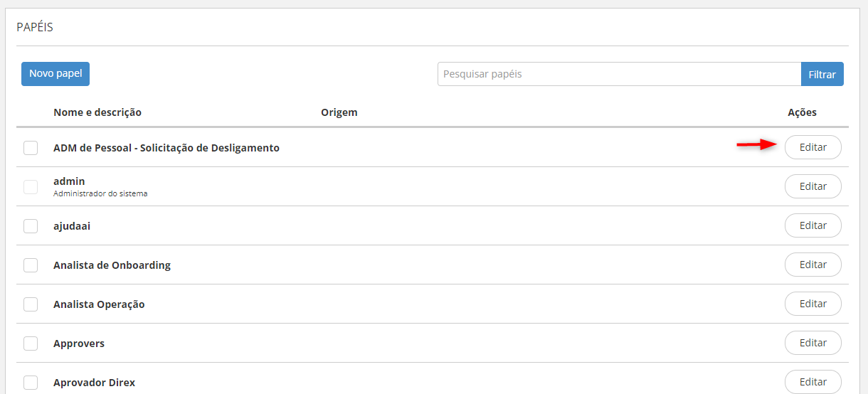Click the Approvers role name
868x394 pixels.
79,344
